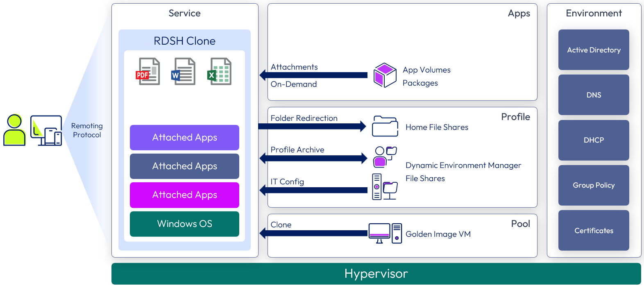Click the Hypervisor bar
The width and height of the screenshot is (644, 288).
[x=376, y=274]
